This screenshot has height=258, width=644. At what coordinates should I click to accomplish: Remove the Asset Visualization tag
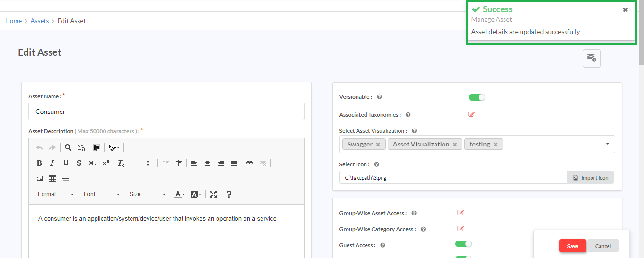454,145
